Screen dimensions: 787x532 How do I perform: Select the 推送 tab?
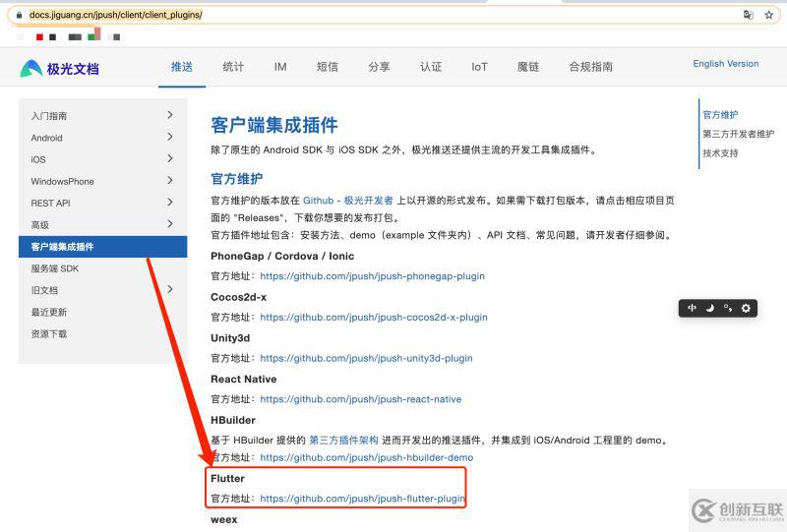tap(182, 67)
